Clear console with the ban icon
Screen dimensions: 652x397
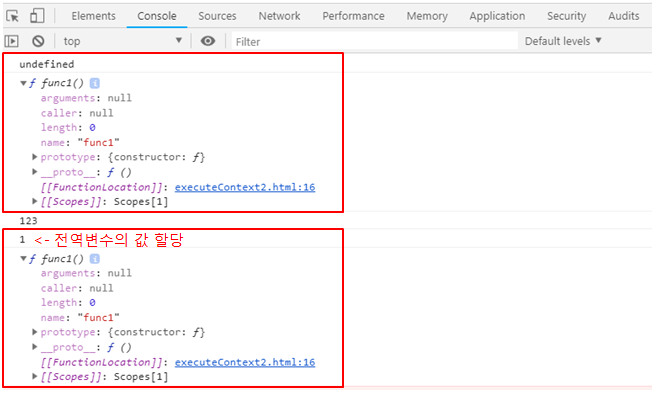(38, 41)
